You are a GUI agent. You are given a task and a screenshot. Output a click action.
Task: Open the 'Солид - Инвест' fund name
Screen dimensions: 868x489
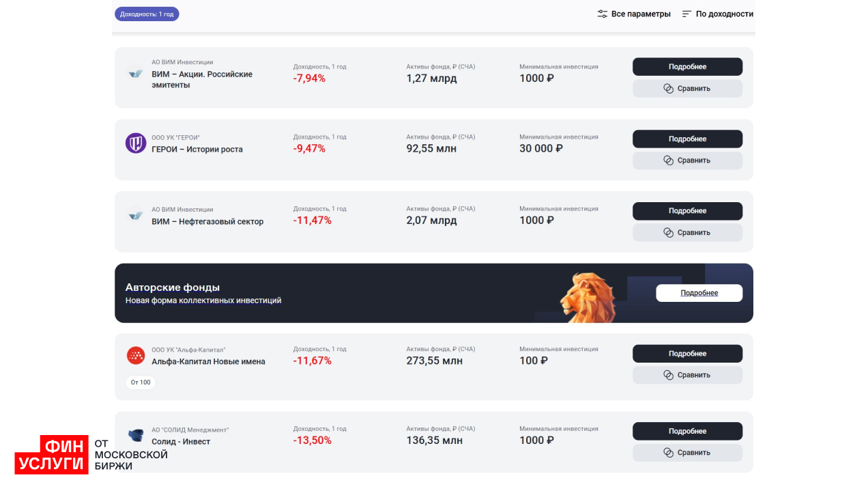click(x=181, y=442)
